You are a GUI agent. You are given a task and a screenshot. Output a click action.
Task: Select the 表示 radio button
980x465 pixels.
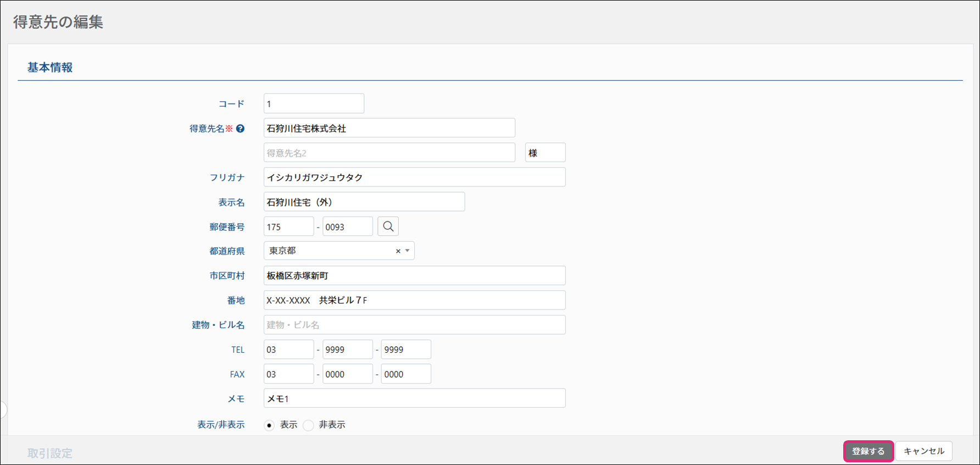269,425
